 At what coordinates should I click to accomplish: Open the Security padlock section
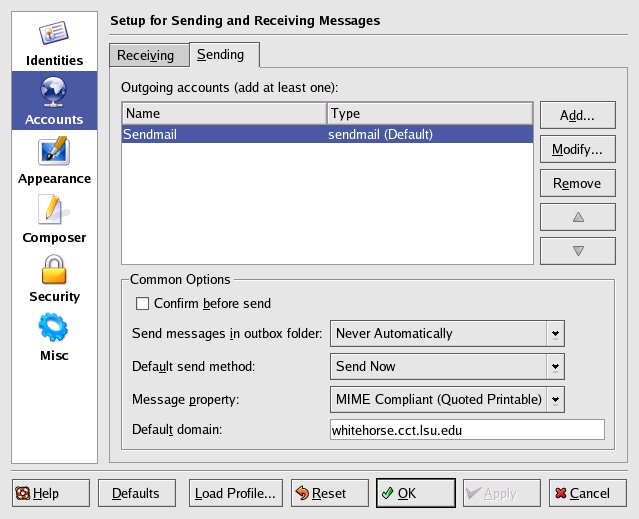click(x=54, y=278)
